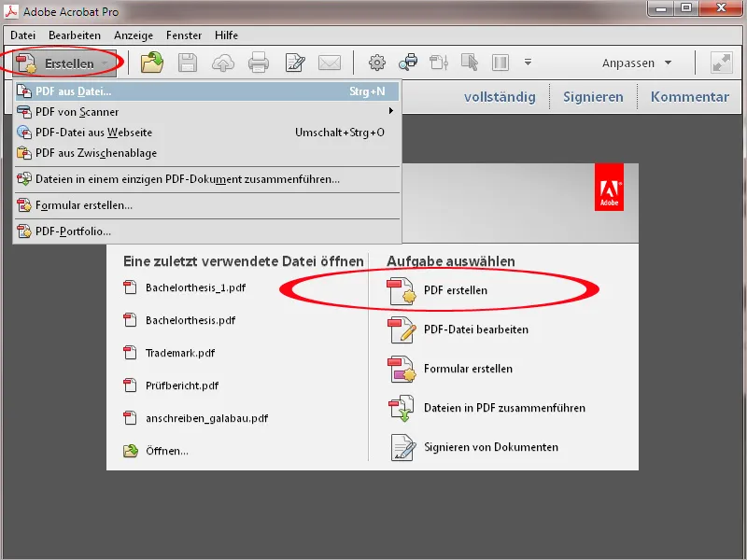747x560 pixels.
Task: Click 'Dateien in PDF zusammenführen' task
Action: tap(504, 408)
